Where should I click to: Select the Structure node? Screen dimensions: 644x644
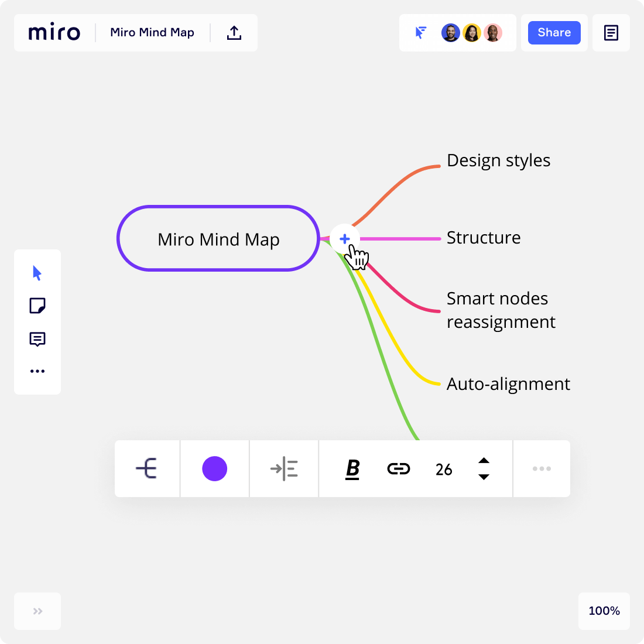[x=484, y=238]
